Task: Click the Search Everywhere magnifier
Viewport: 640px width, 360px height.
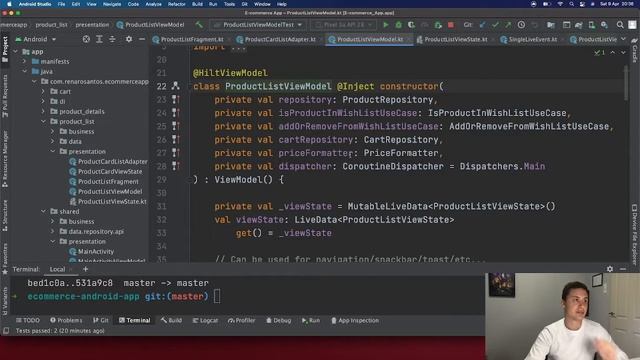Action: coord(620,25)
